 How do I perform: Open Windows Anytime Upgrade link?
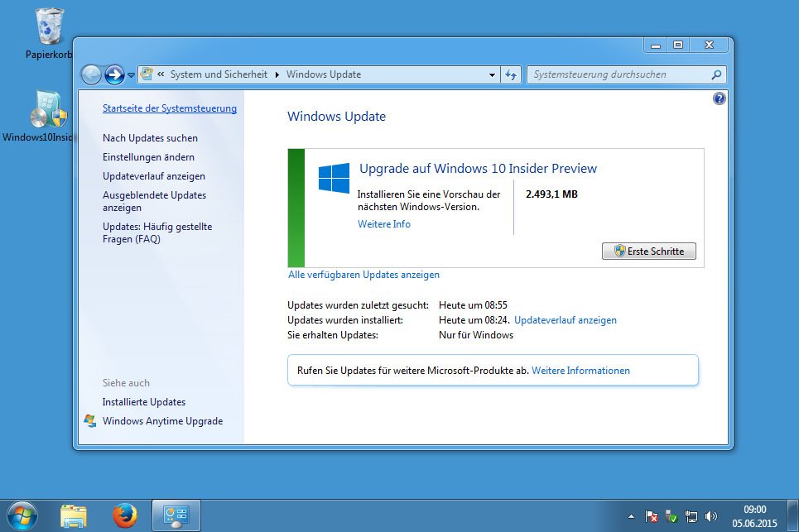[x=162, y=421]
